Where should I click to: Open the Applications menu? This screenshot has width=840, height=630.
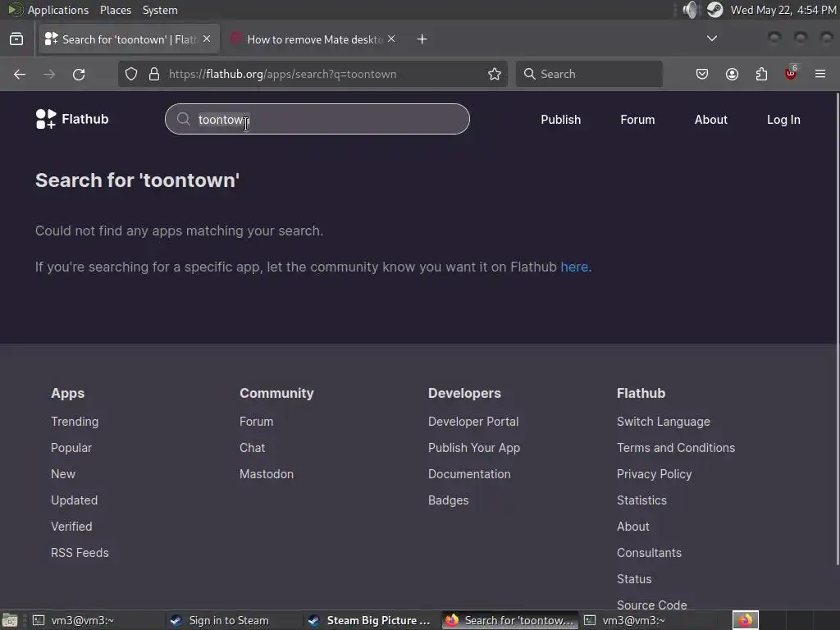pos(58,10)
